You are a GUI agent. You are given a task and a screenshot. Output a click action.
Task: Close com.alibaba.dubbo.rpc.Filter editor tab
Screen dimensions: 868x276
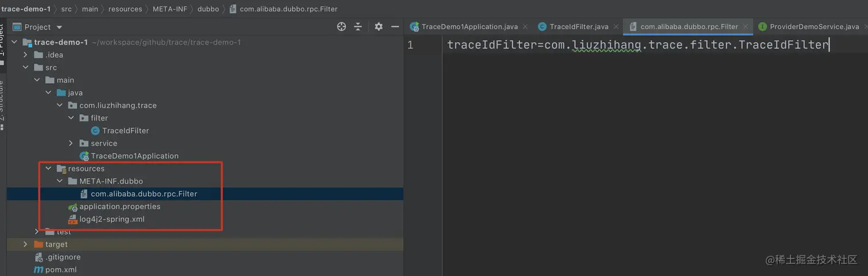746,27
